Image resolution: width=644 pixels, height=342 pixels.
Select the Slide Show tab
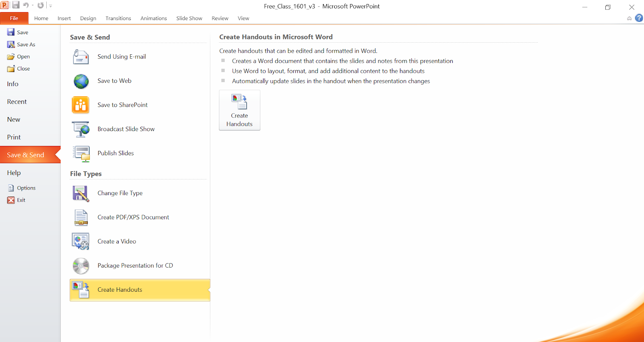[189, 18]
